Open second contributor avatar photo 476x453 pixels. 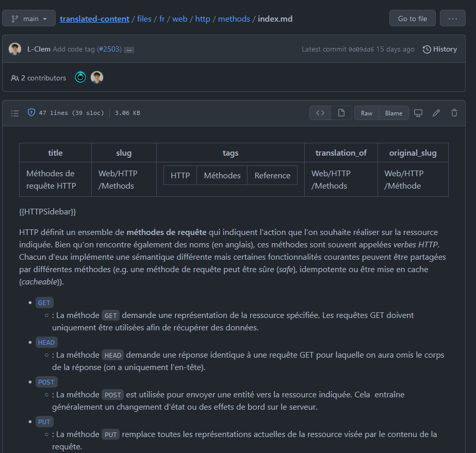click(x=97, y=78)
